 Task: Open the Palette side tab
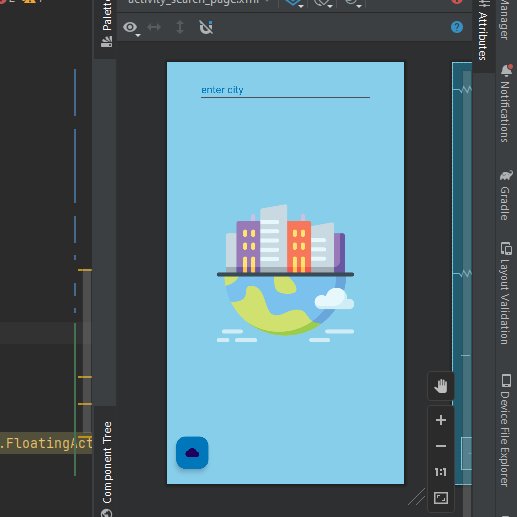click(x=107, y=23)
